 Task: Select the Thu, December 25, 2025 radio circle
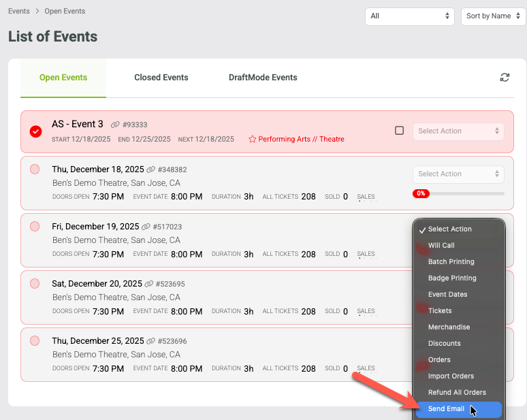35,341
